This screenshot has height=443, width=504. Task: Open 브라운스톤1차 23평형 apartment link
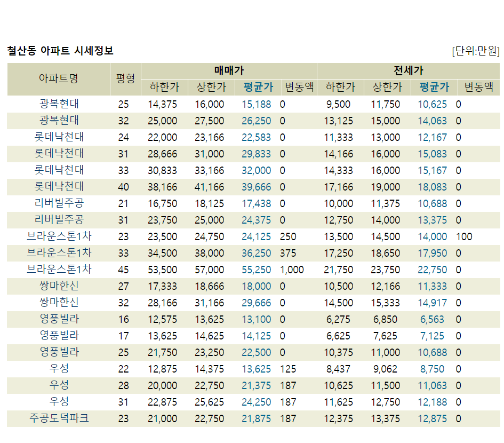coord(59,236)
